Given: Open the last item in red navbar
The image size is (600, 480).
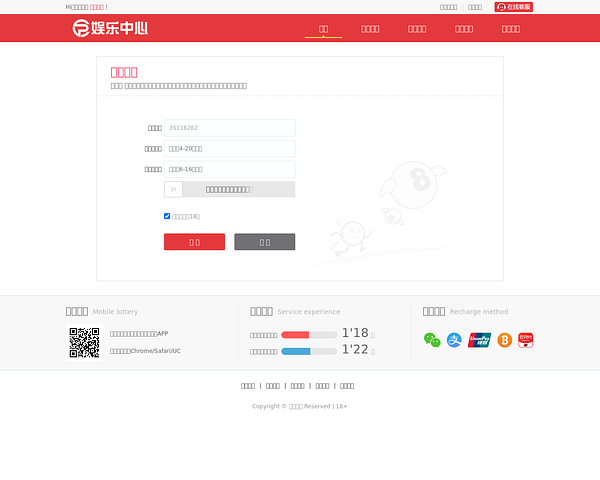Looking at the screenshot, I should tap(511, 29).
